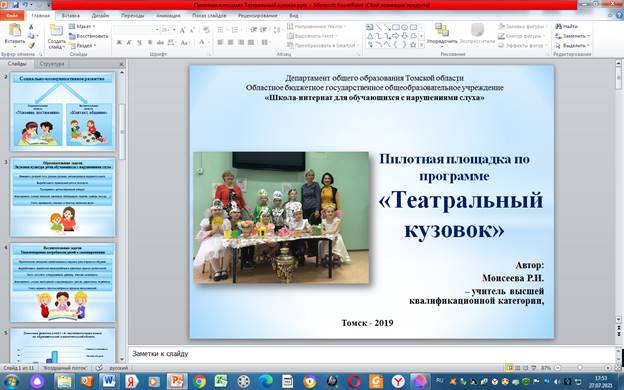Click the Cut scissors icon
Image resolution: width=624 pixels, height=390 pixels.
(31, 27)
